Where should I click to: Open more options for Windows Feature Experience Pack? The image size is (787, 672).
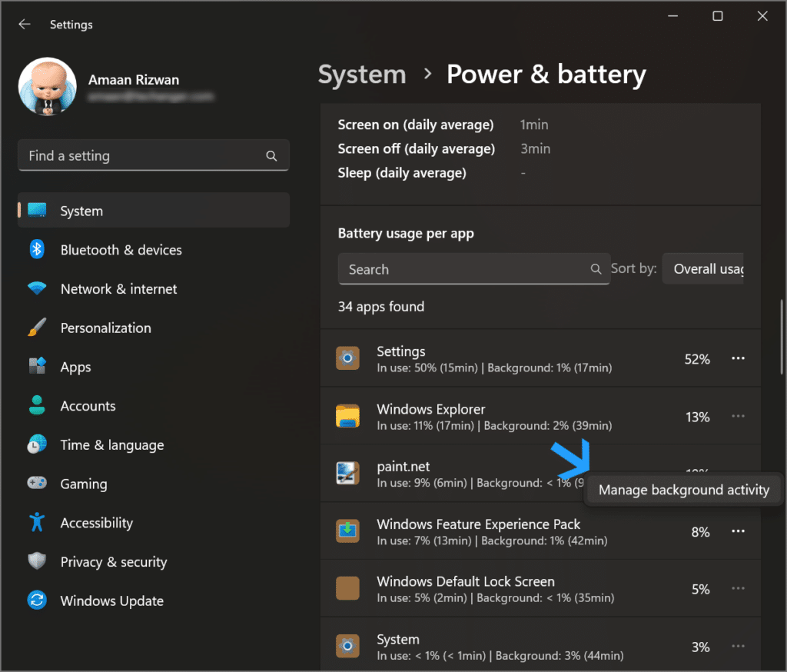point(738,531)
